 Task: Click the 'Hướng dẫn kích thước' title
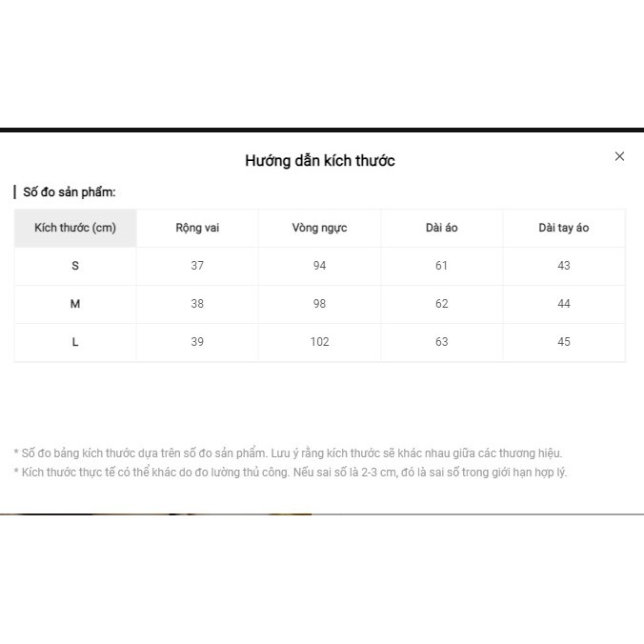pyautogui.click(x=319, y=161)
